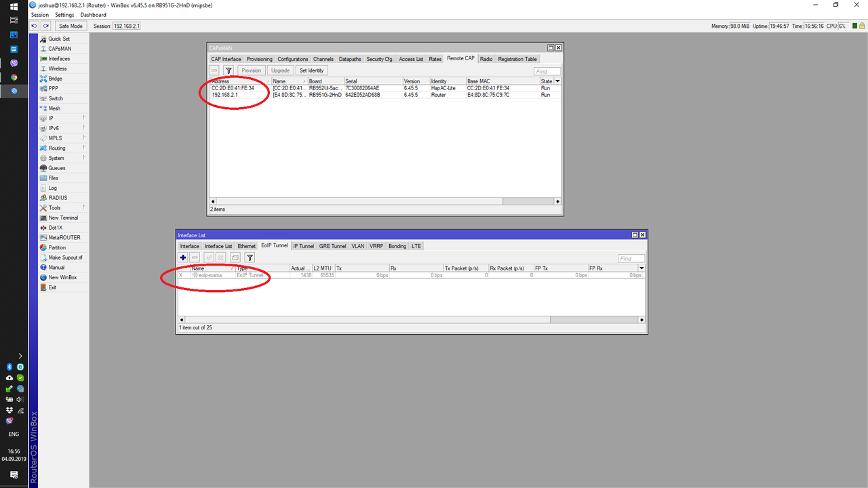Image resolution: width=868 pixels, height=488 pixels.
Task: Open the column dropdown arrow in the CAPsMAN table
Action: click(557, 81)
